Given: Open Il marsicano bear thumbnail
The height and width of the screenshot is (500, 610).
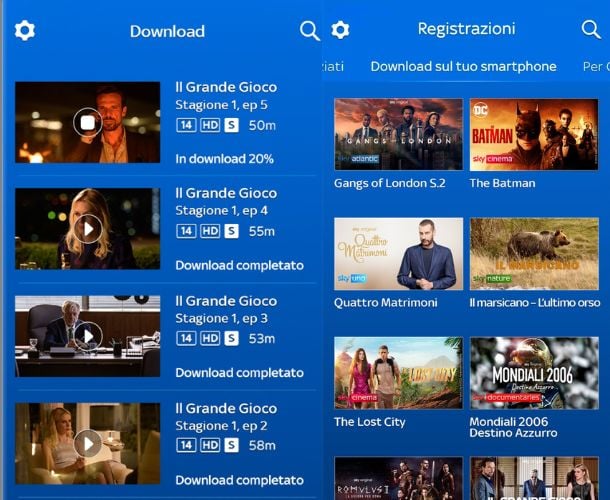Looking at the screenshot, I should click(534, 254).
